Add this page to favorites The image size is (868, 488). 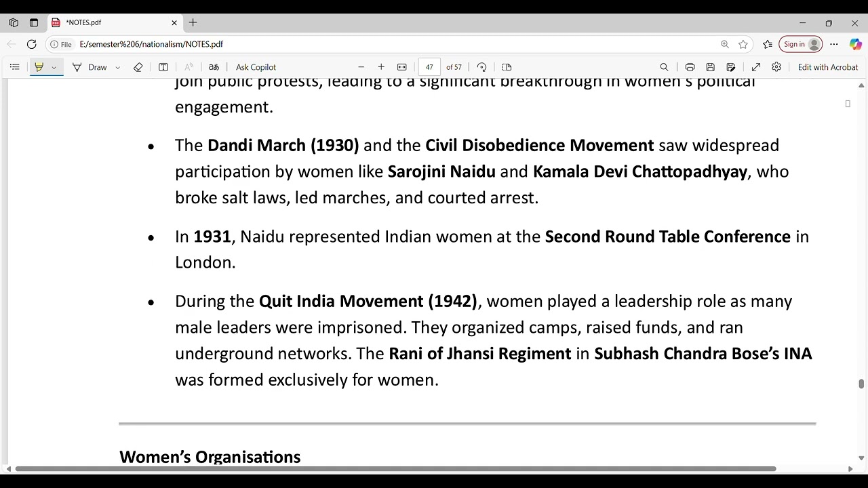coord(743,44)
